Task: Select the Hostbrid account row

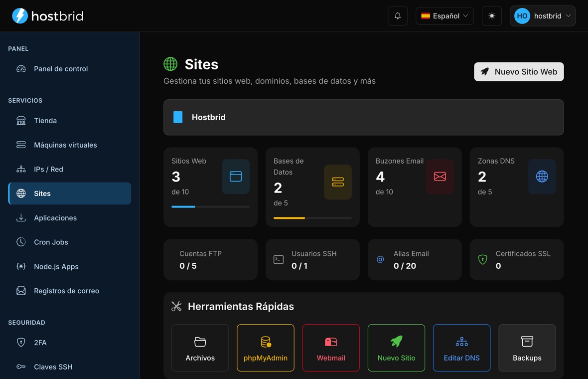Action: coord(363,117)
